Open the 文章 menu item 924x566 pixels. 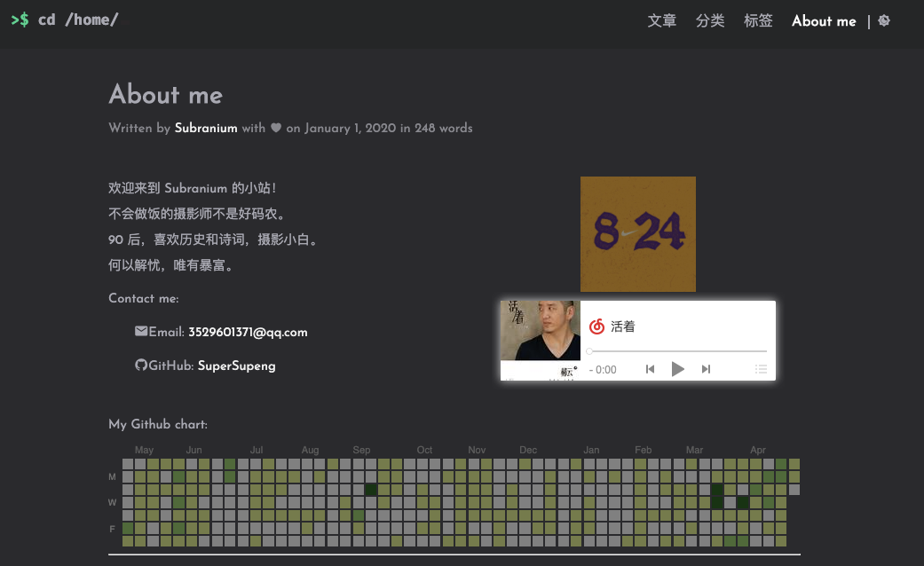click(x=662, y=20)
